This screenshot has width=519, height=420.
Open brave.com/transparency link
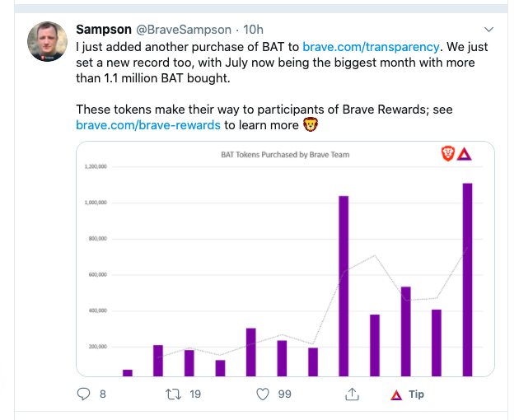tap(371, 47)
